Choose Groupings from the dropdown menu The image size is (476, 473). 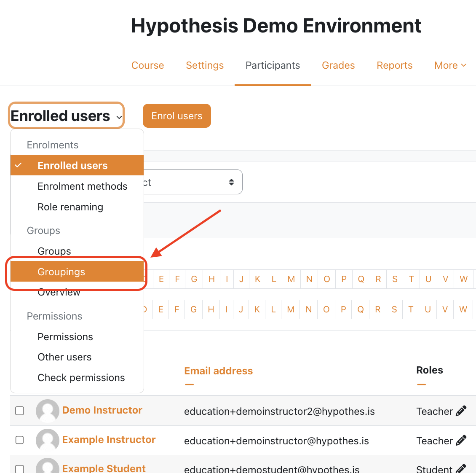(62, 272)
